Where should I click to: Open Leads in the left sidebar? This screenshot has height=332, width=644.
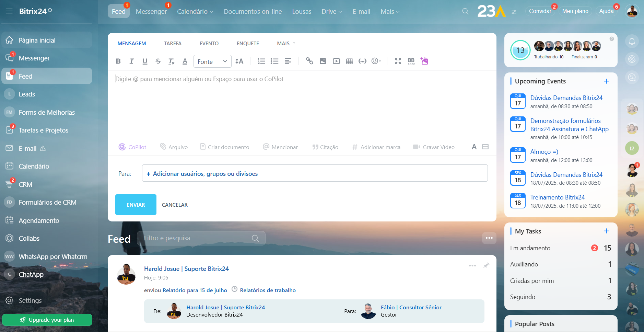point(27,94)
